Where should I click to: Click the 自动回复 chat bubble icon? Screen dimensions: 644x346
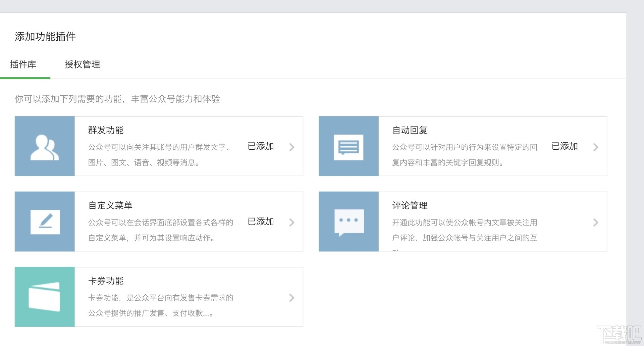coord(348,146)
